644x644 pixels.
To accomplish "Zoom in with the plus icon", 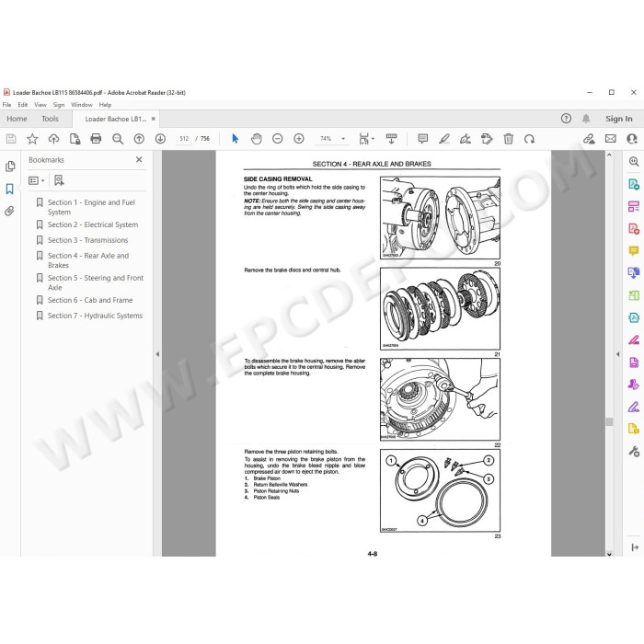I will pos(299,139).
